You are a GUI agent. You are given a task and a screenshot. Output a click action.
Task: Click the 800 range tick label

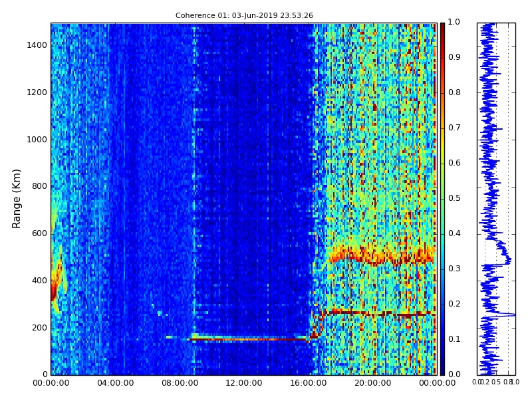[x=40, y=186]
